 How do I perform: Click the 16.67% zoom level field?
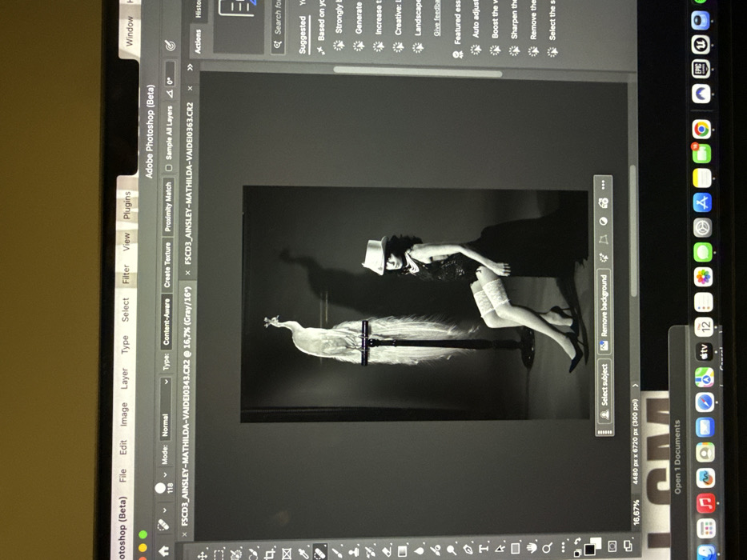click(636, 511)
